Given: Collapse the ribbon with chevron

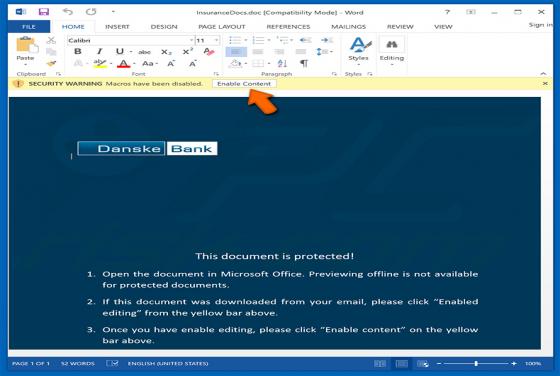Looking at the screenshot, I should [x=543, y=74].
